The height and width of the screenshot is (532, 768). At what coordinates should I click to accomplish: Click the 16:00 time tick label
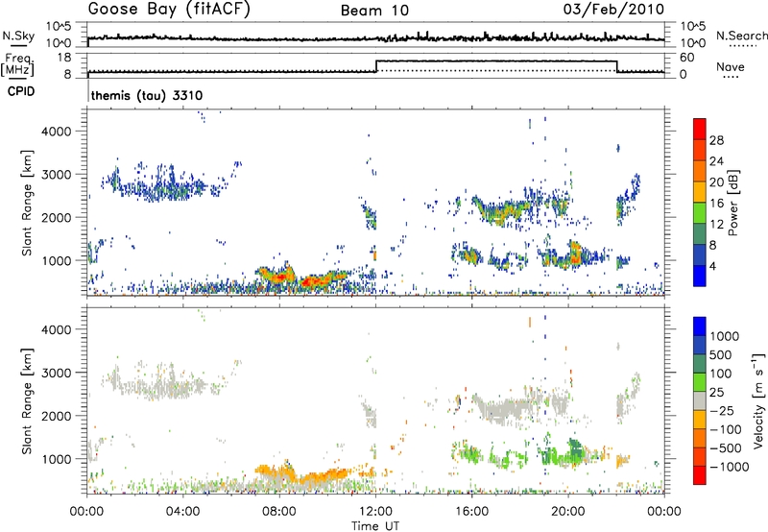click(471, 512)
